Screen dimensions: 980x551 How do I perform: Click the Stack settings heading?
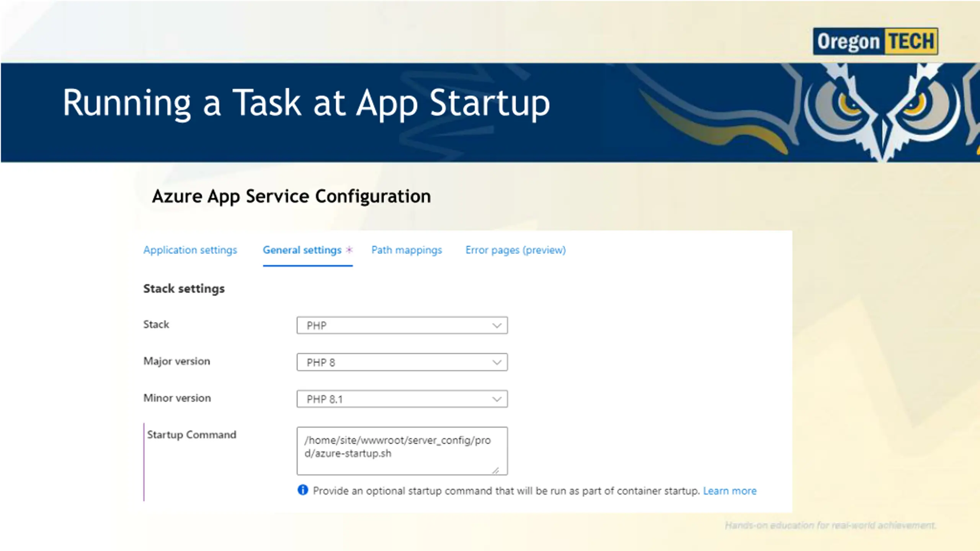tap(184, 289)
